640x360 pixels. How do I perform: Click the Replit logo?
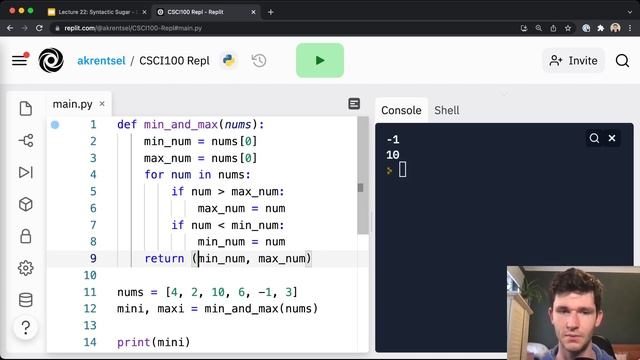[x=51, y=60]
